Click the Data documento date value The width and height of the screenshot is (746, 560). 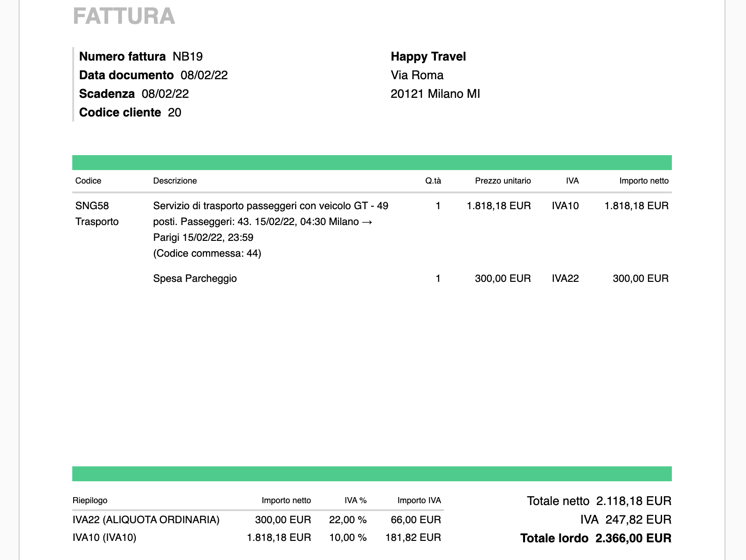(x=204, y=75)
